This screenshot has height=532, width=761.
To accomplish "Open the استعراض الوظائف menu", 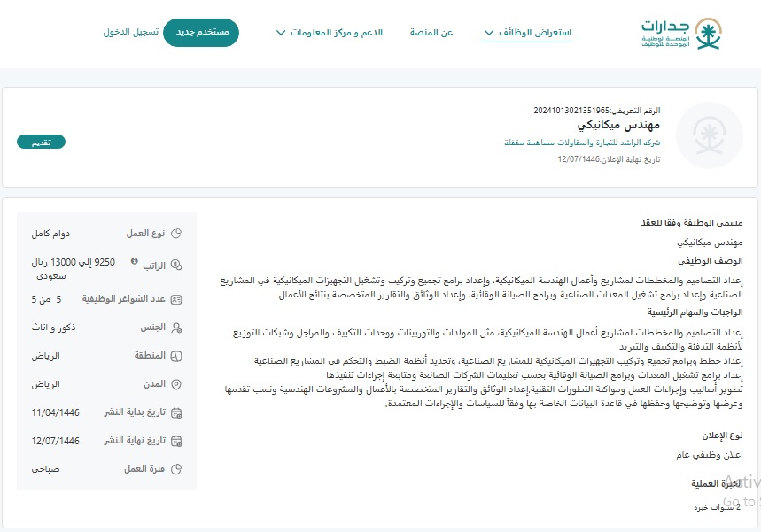I will pos(535,33).
